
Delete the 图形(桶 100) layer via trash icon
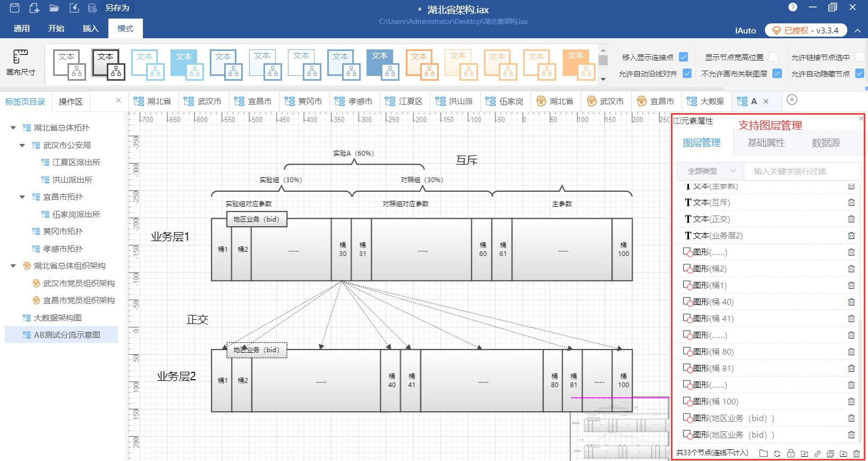point(851,402)
